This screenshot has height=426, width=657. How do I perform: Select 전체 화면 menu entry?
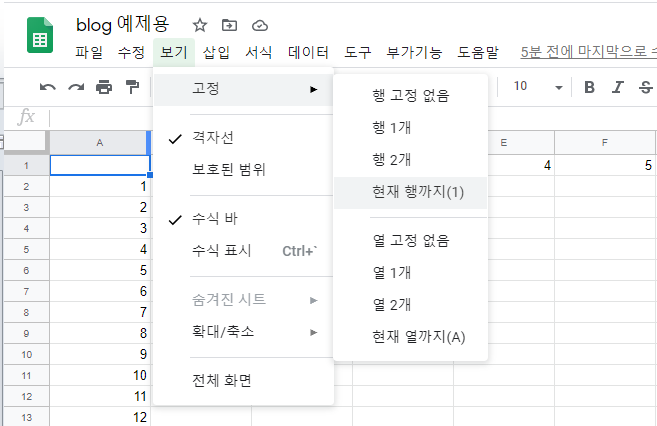point(243,381)
